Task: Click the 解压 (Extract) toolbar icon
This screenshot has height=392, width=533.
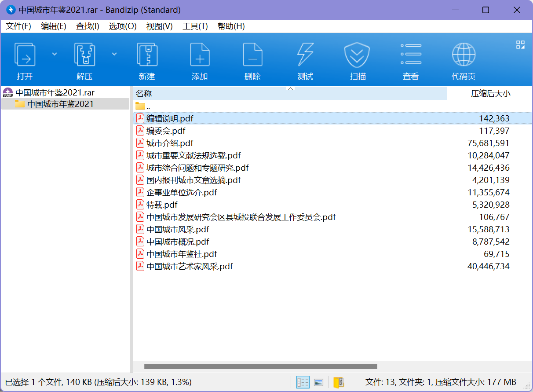Action: coord(85,55)
